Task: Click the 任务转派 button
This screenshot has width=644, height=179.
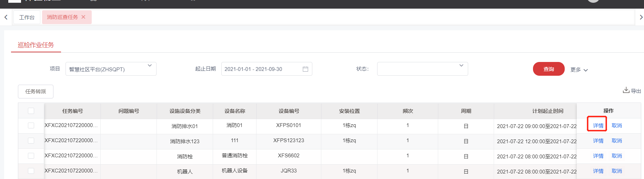Action: [x=36, y=92]
